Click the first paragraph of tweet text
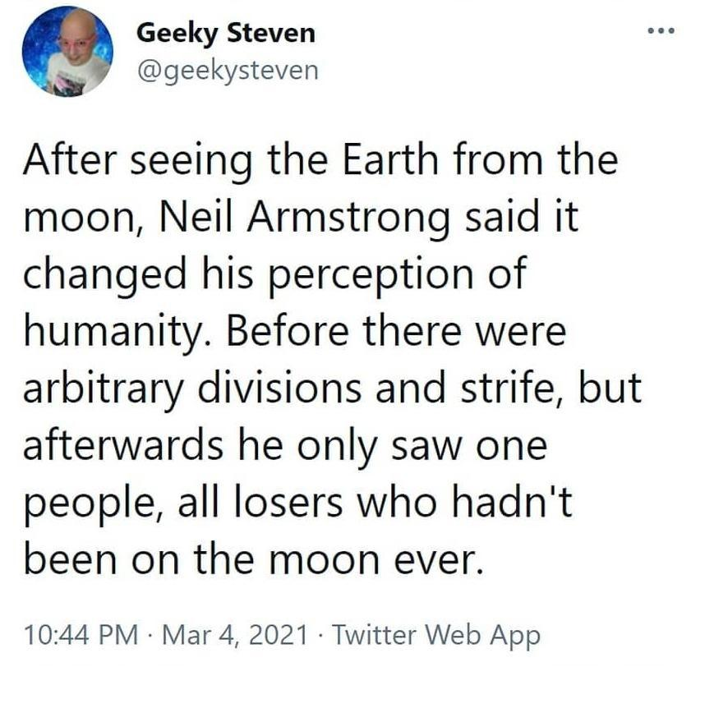 320,160
